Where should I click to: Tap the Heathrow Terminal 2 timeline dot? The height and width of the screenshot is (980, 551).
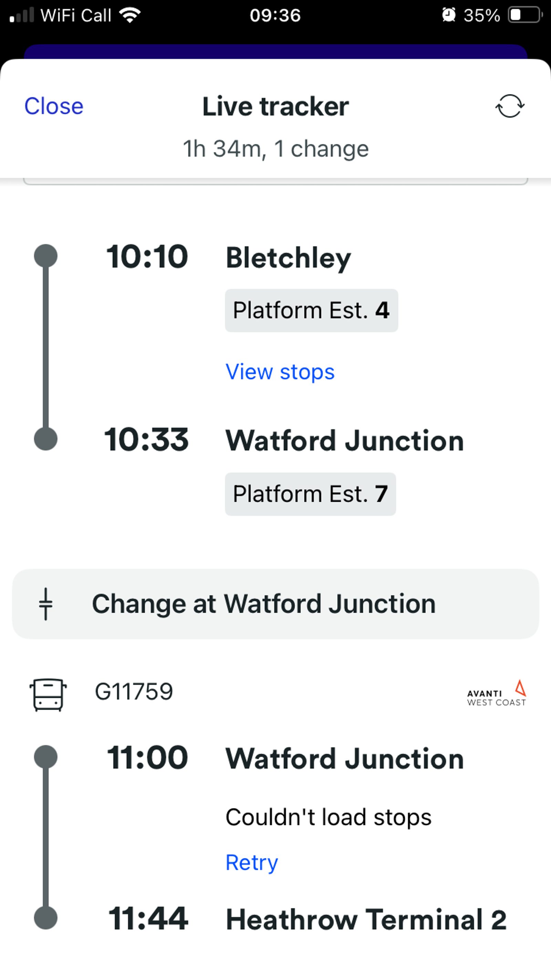(46, 918)
